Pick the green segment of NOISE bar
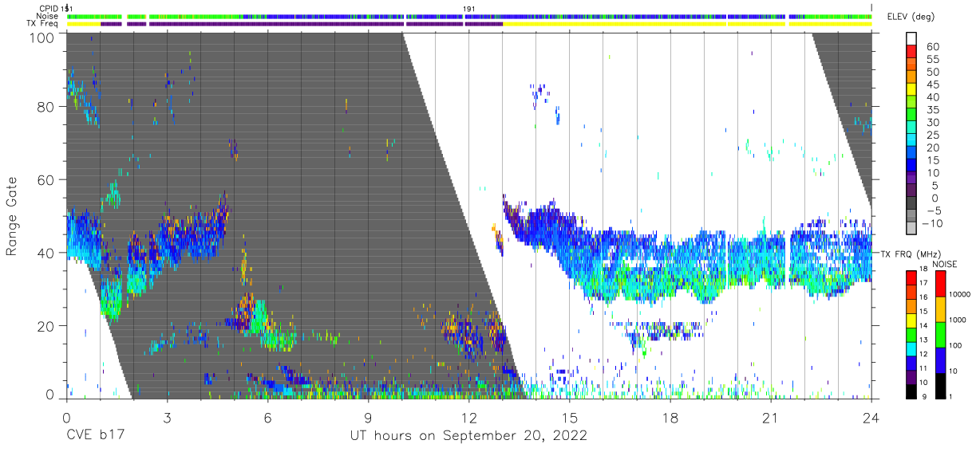 click(x=939, y=335)
